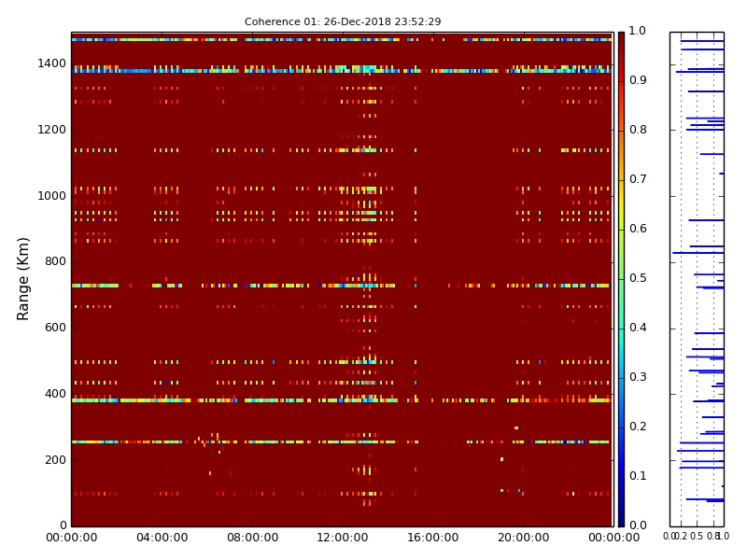Select the 1000 range tick label
This screenshot has width=747, height=560.
[52, 196]
